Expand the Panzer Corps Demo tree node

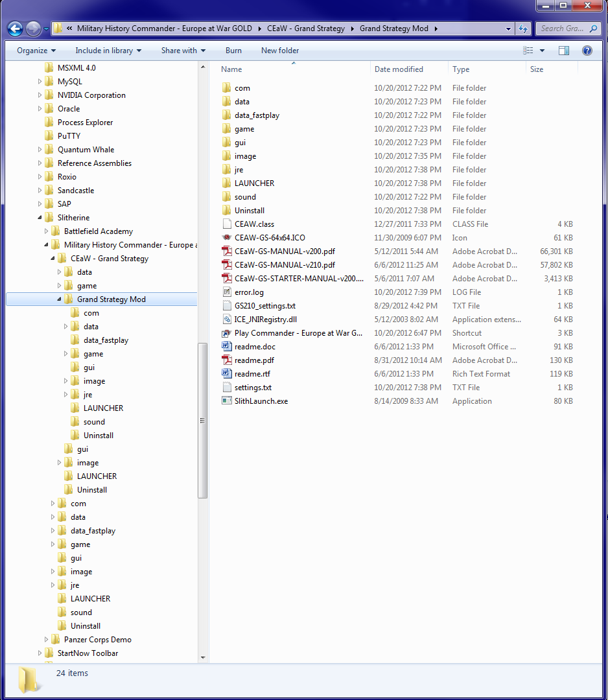[47, 640]
